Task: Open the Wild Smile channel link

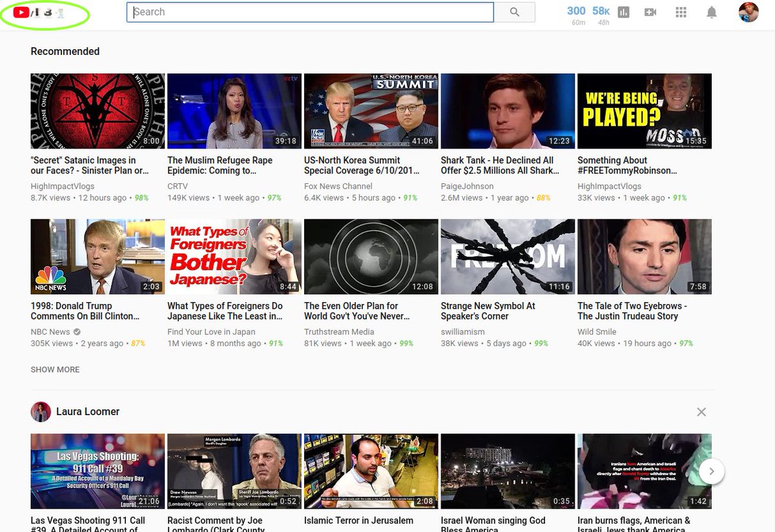Action: [x=597, y=332]
